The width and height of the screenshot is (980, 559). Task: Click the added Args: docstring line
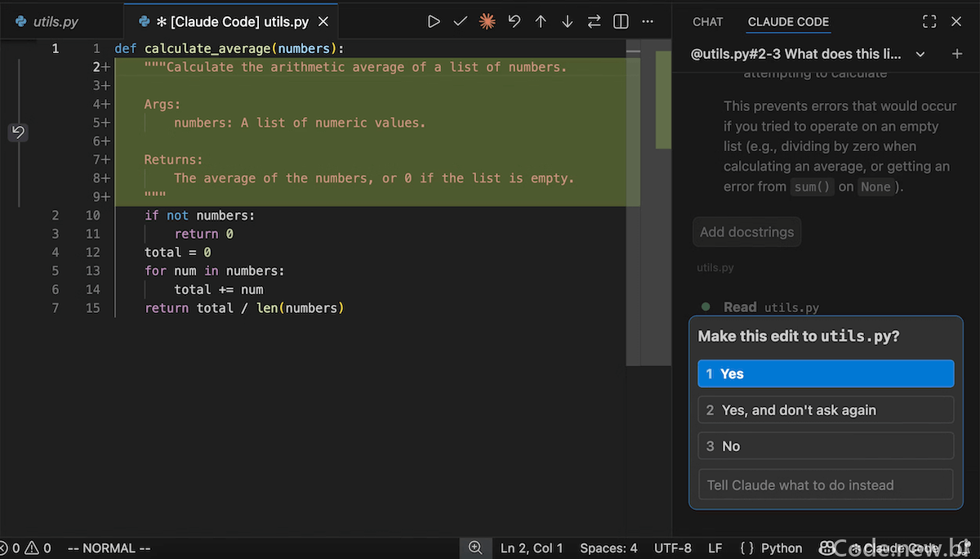coord(163,104)
